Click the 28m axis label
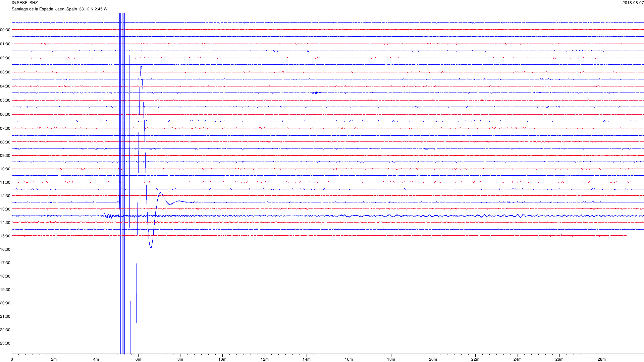The width and height of the screenshot is (644, 362). tap(602, 359)
